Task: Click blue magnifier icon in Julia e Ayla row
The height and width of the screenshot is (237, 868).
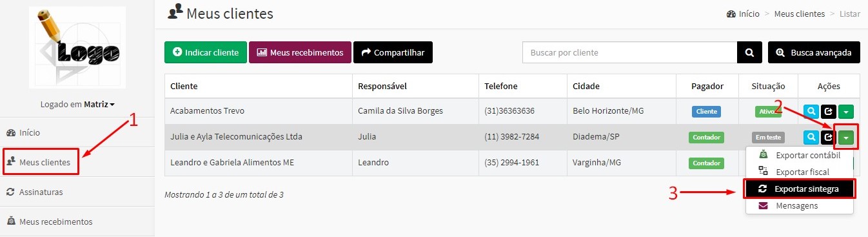Action: point(811,137)
